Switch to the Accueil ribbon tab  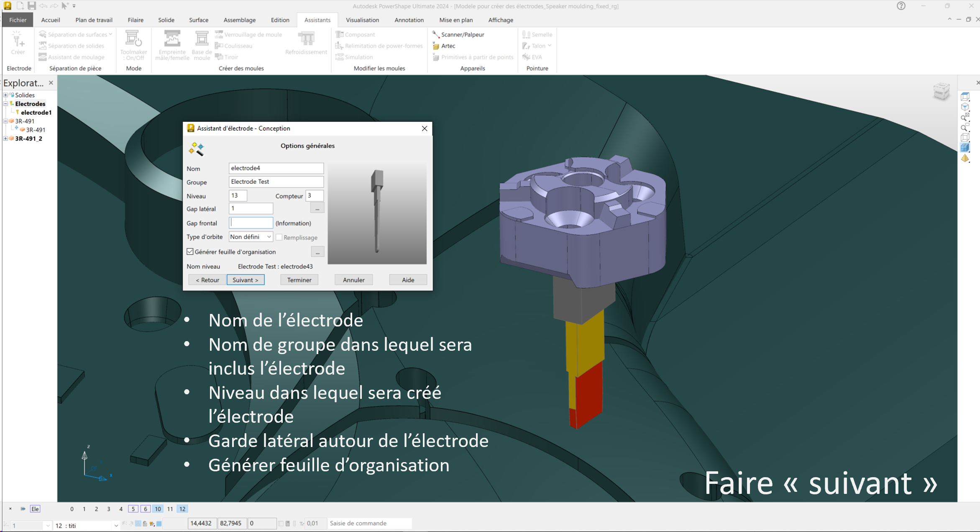point(51,20)
